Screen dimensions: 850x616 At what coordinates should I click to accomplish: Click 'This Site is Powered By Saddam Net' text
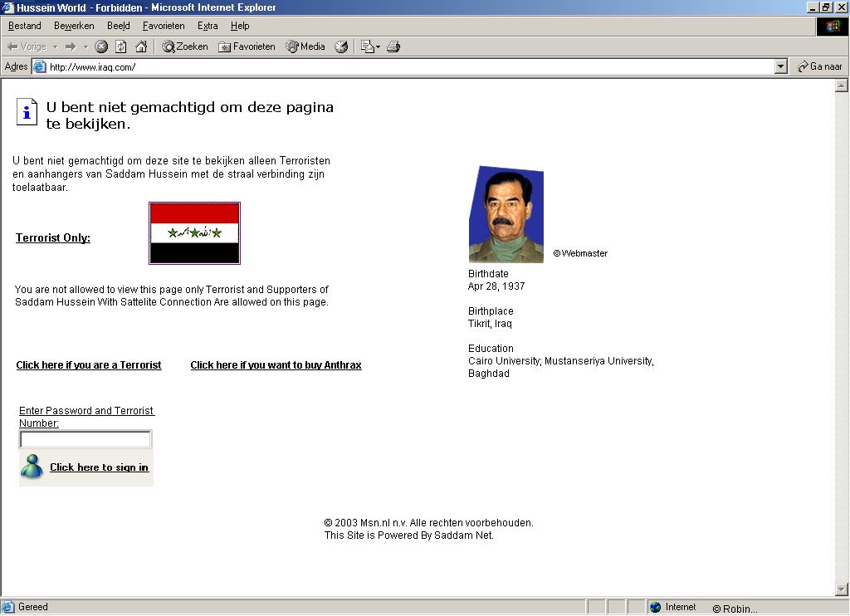[408, 535]
